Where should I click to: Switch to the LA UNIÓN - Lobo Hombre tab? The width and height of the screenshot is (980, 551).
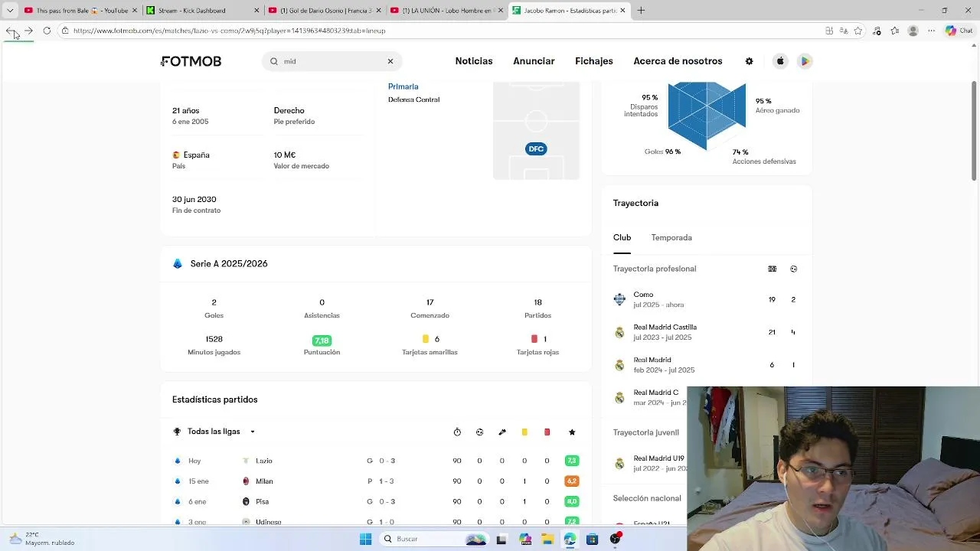[445, 11]
